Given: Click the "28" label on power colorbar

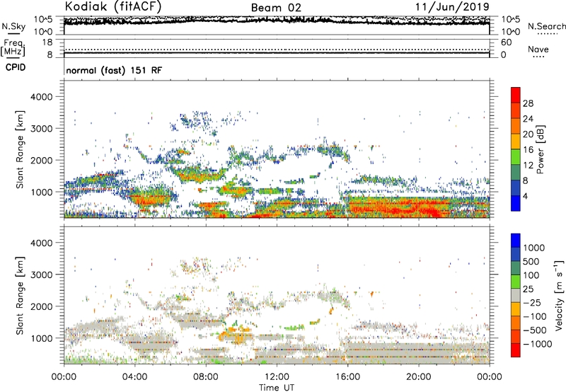Looking at the screenshot, I should 528,103.
